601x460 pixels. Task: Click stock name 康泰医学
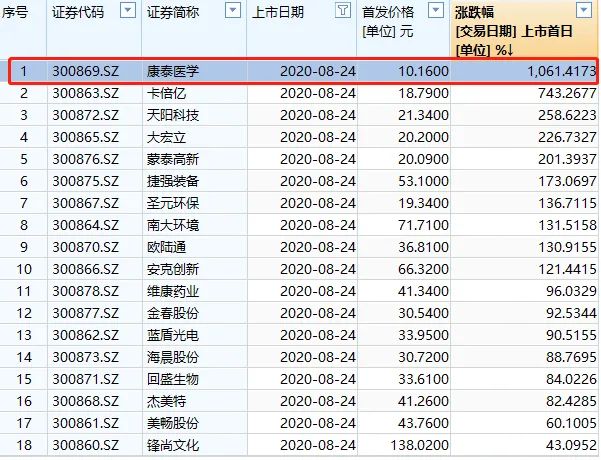tap(173, 71)
